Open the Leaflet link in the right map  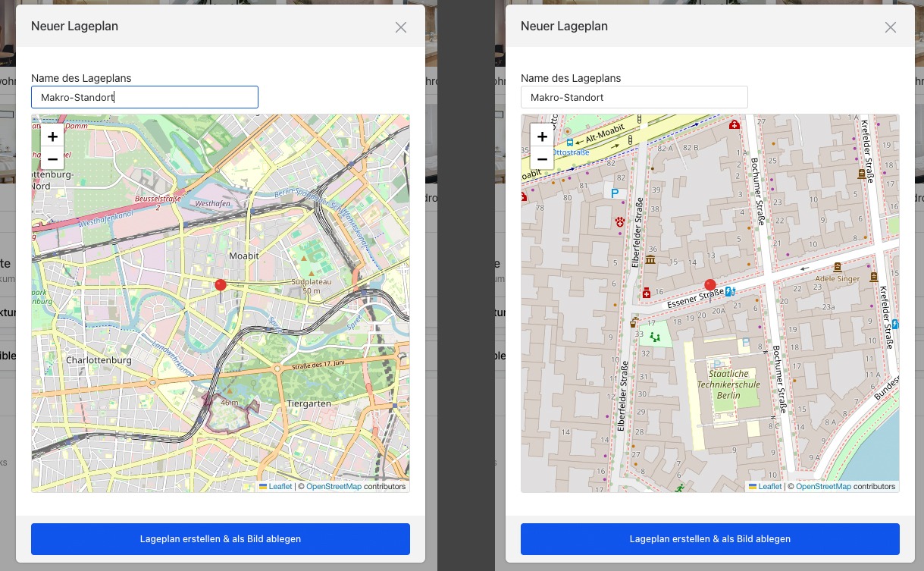[x=769, y=487]
